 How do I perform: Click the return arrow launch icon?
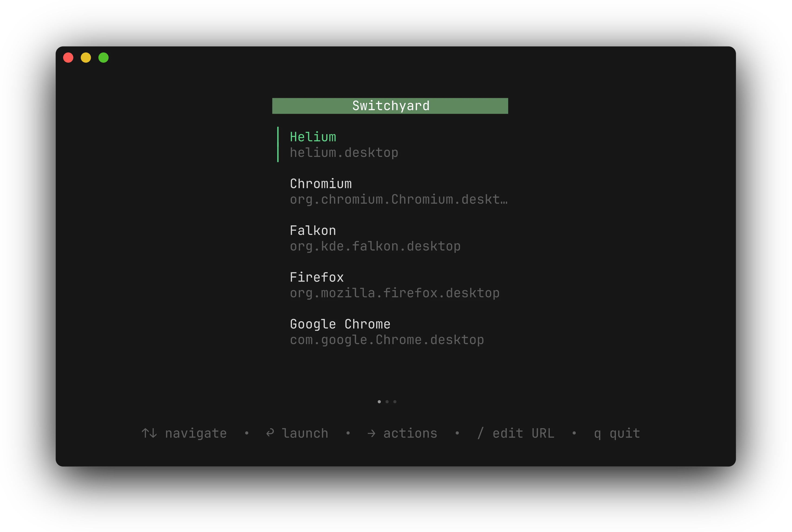click(270, 433)
